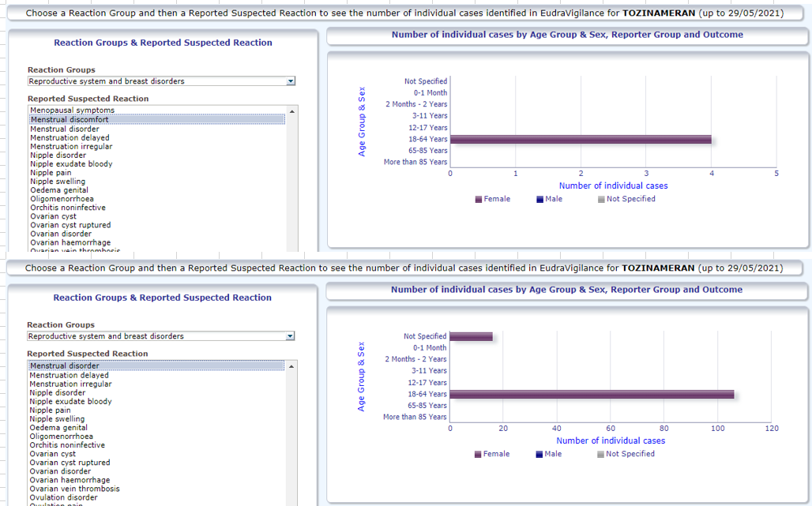Choose Ovarian disorder in the upper list
Image resolution: width=812 pixels, height=506 pixels.
(x=61, y=234)
